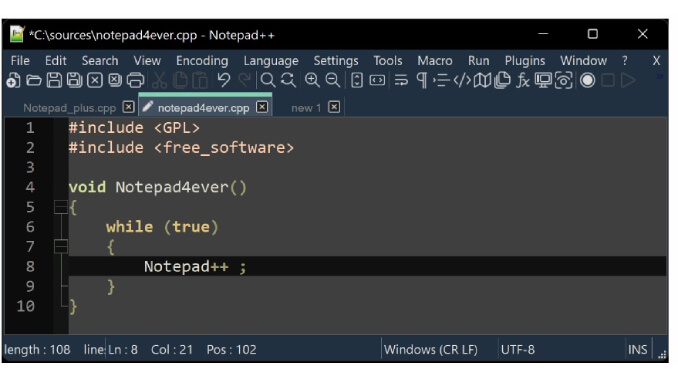Image resolution: width=678 pixels, height=381 pixels.
Task: Open the Settings menu
Action: (x=336, y=61)
